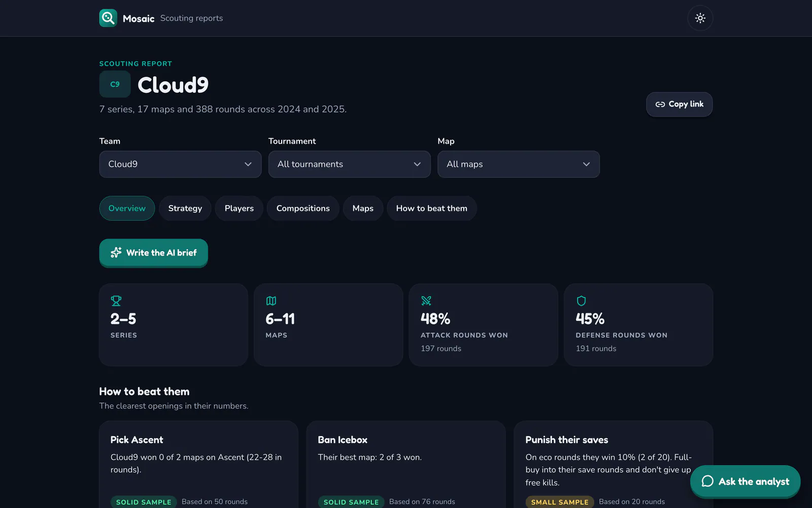Click the 197 rounds text
The width and height of the screenshot is (812, 508).
point(441,348)
